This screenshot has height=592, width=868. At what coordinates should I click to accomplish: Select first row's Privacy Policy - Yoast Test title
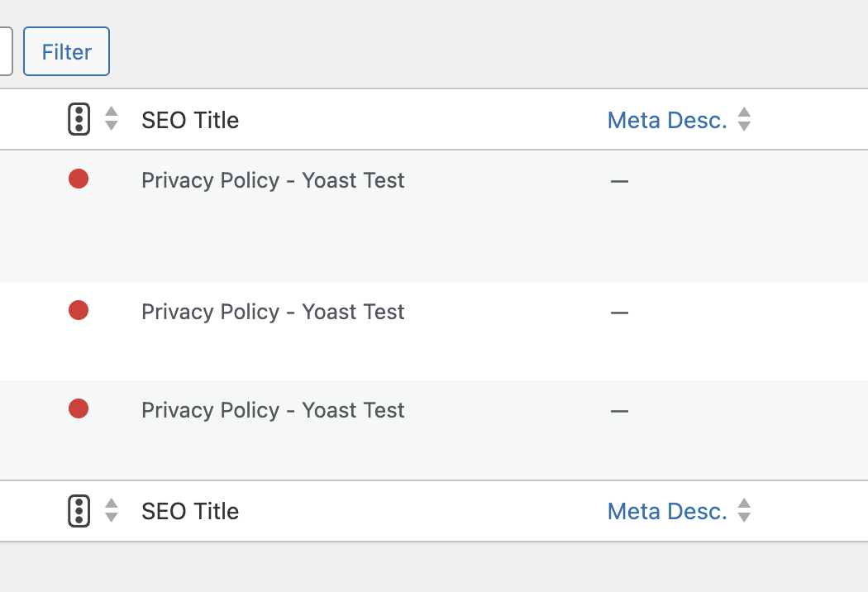273,180
